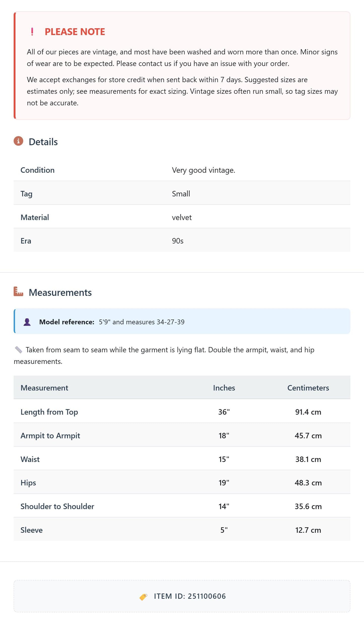The image size is (364, 624).
Task: Click the yellow price tag icon
Action: [x=143, y=597]
